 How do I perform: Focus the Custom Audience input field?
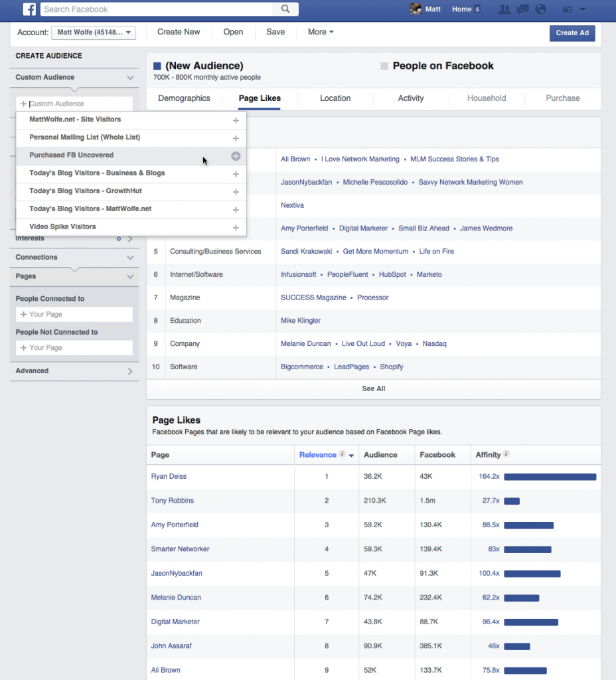click(74, 104)
